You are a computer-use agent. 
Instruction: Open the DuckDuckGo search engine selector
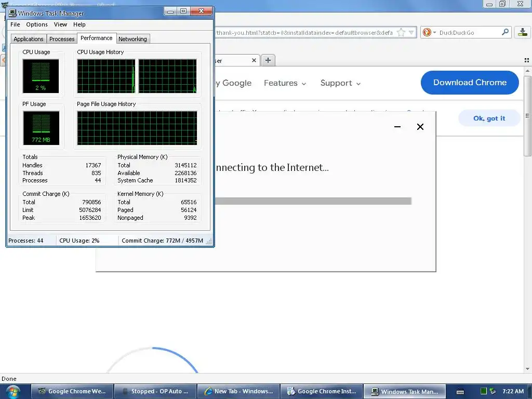(x=429, y=33)
